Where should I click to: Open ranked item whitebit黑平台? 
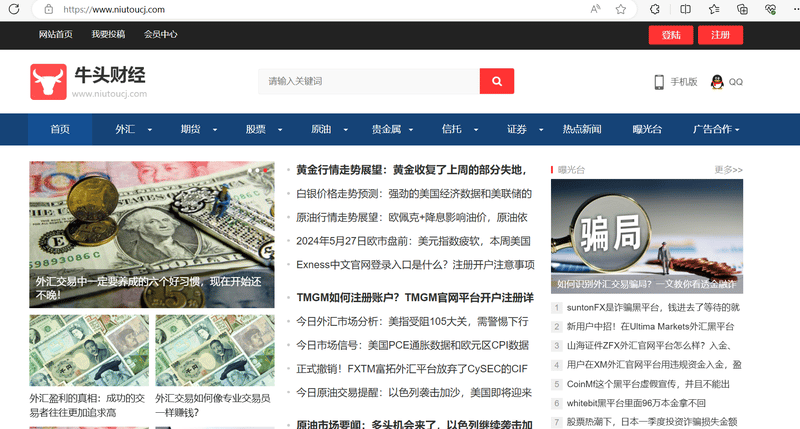tap(636, 403)
